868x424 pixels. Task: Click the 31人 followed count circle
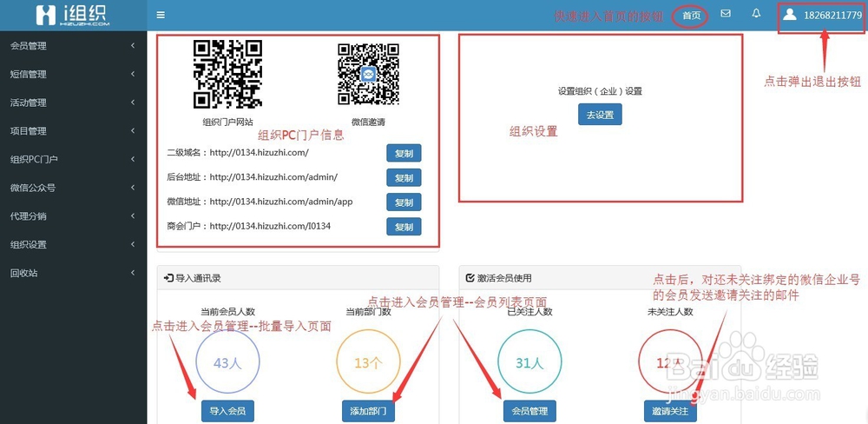coord(529,363)
